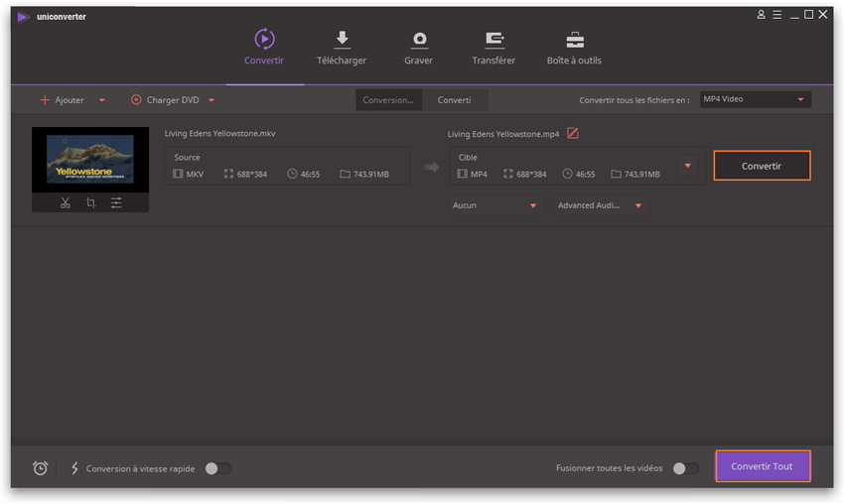Screen dimensions: 844x504
Task: Open the Boîte à outils tab
Action: coord(574,48)
